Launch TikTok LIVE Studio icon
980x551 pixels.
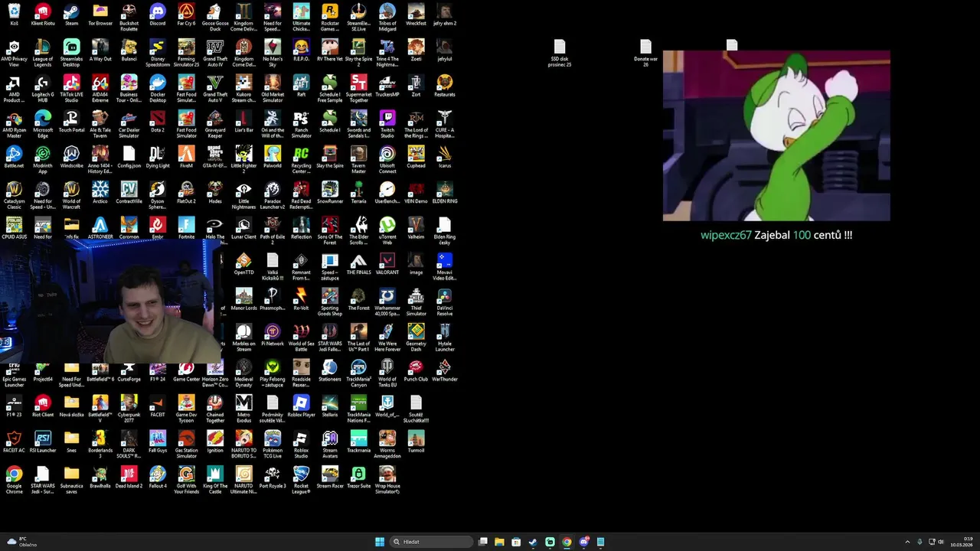[71, 88]
